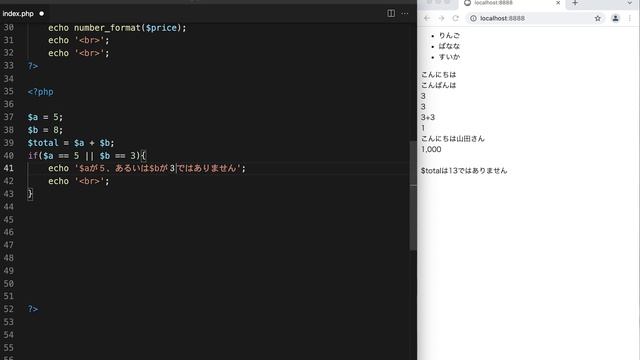This screenshot has width=640, height=360.
Task: Click the browser forward arrow
Action: (441, 18)
